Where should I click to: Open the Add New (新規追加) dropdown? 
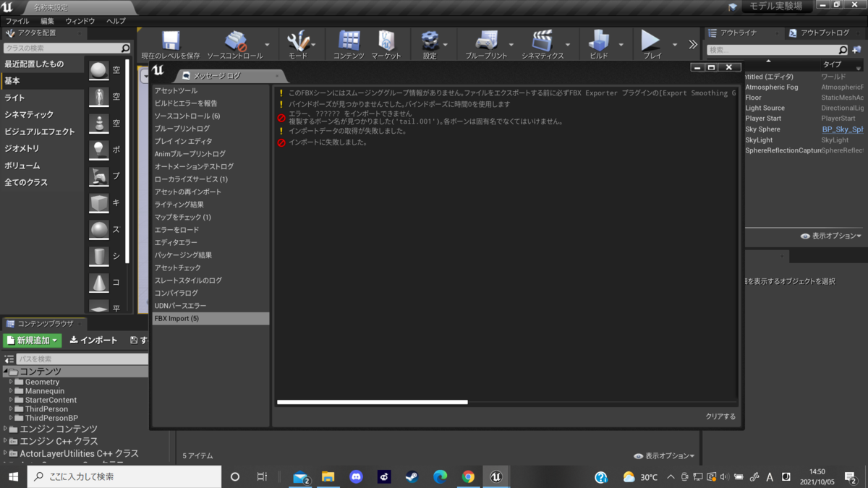click(33, 340)
